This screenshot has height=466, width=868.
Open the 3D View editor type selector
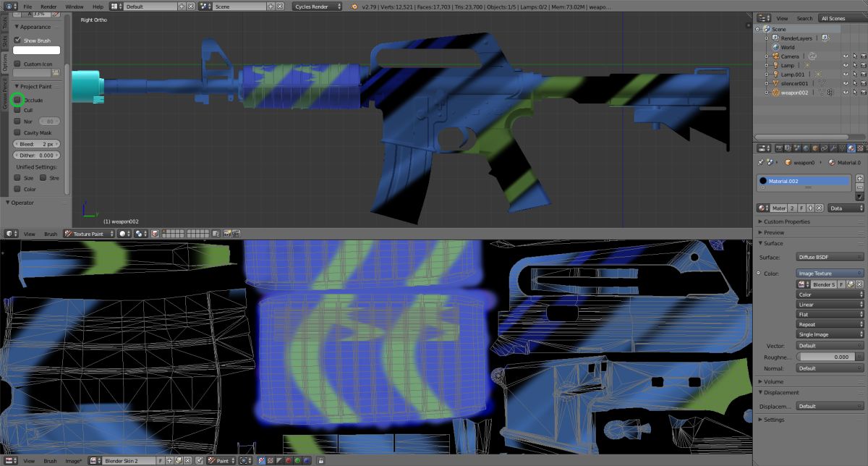[x=12, y=234]
